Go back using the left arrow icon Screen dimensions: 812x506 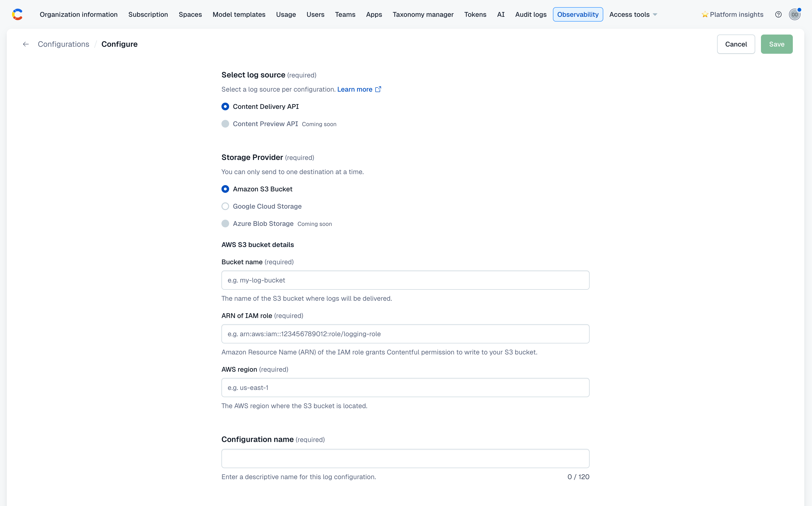[26, 44]
